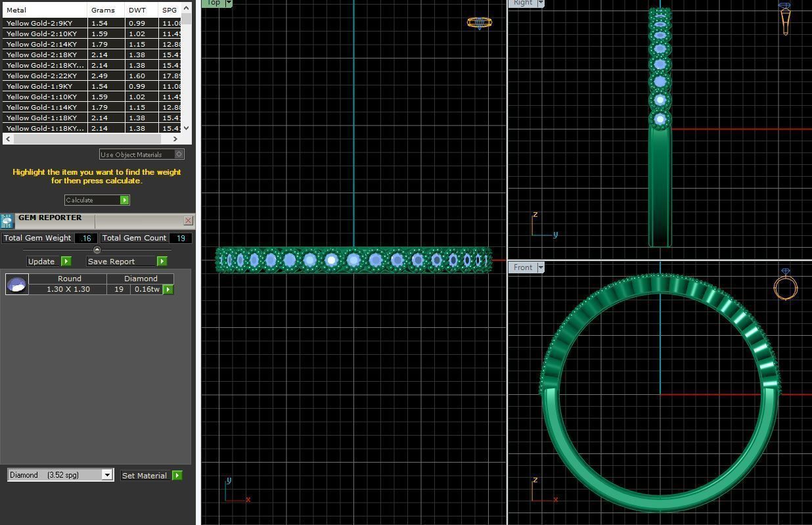Click the DWT column header
Viewport: 812px width, 525px height.
(x=141, y=10)
